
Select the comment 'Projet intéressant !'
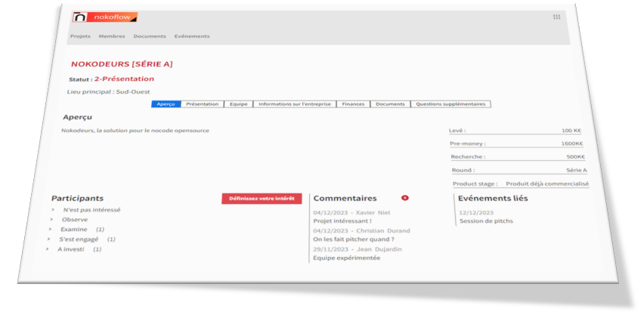[342, 221]
